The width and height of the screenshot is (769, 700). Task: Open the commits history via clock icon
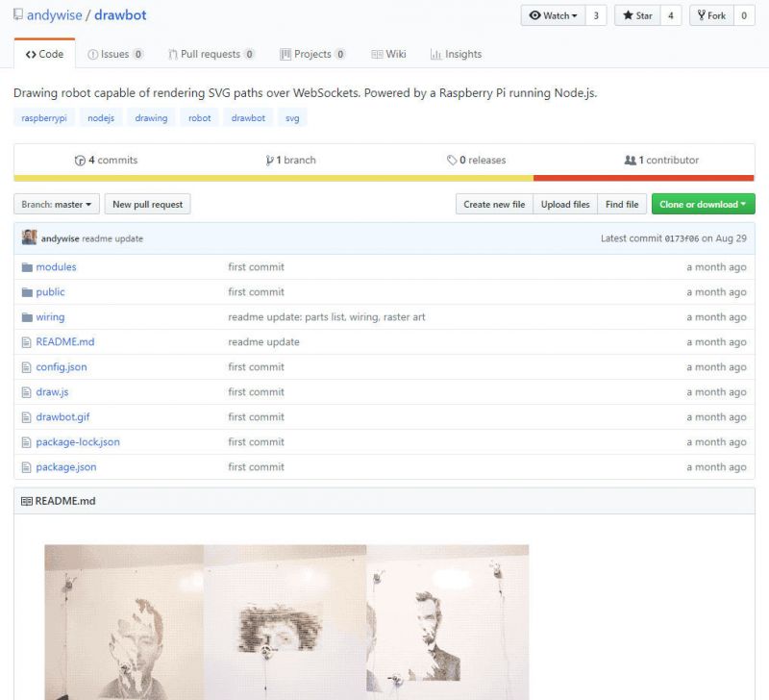point(79,160)
